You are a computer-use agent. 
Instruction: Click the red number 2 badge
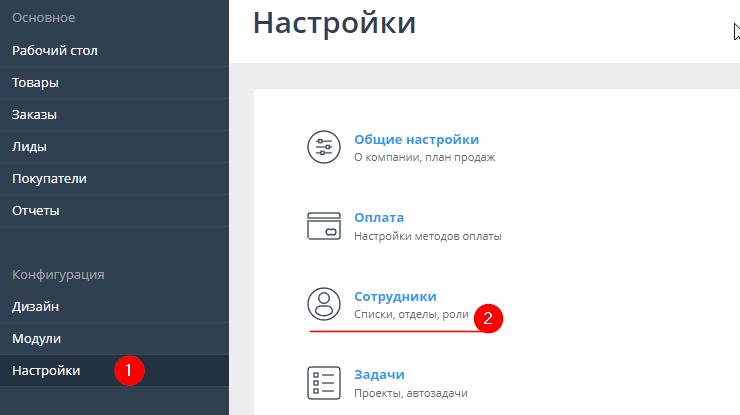click(487, 319)
